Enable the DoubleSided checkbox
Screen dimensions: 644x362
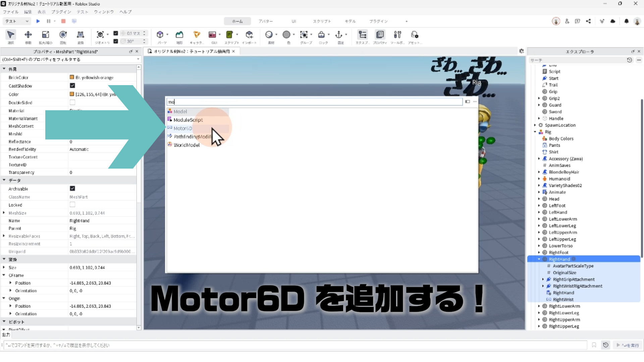(x=72, y=103)
